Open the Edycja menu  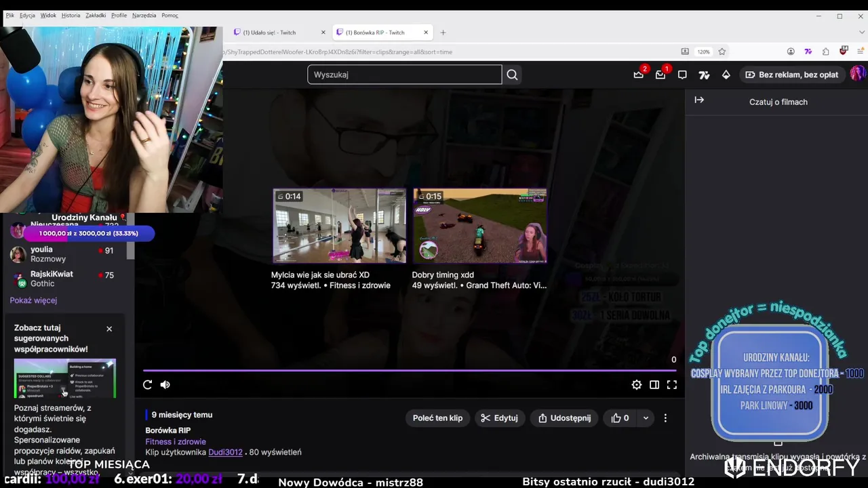click(27, 15)
